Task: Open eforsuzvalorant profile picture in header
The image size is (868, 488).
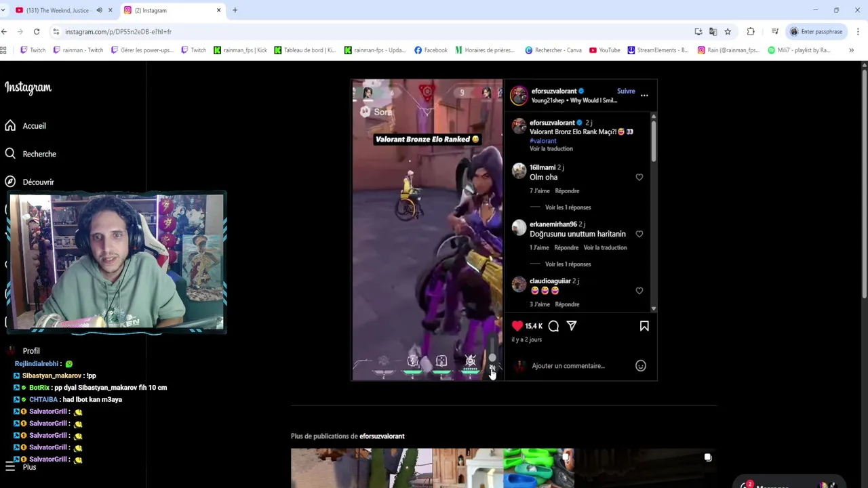Action: click(x=519, y=96)
